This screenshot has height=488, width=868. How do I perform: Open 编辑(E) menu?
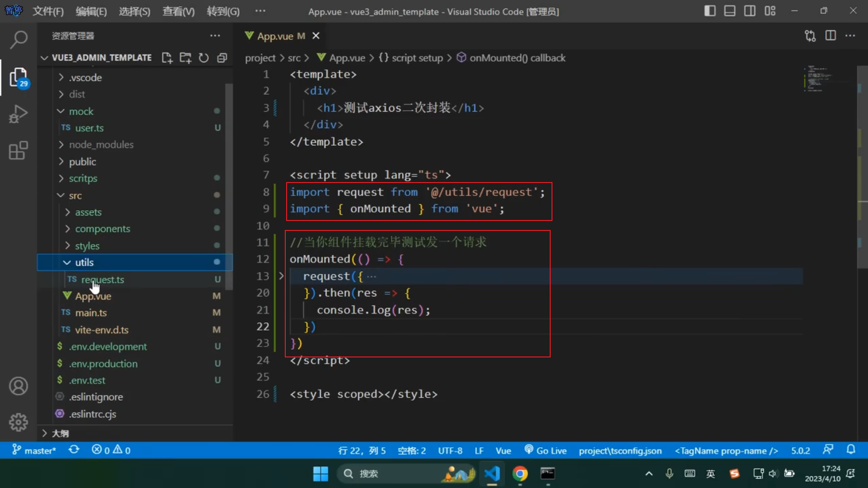[91, 11]
